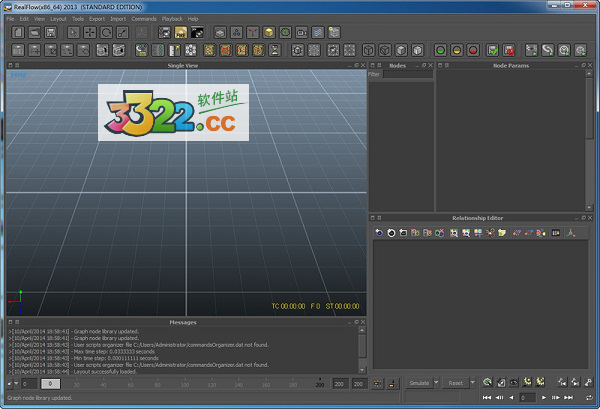Click the yellow folder icon in Relationship Editor
Image resolution: width=600 pixels, height=409 pixels.
pyautogui.click(x=501, y=233)
